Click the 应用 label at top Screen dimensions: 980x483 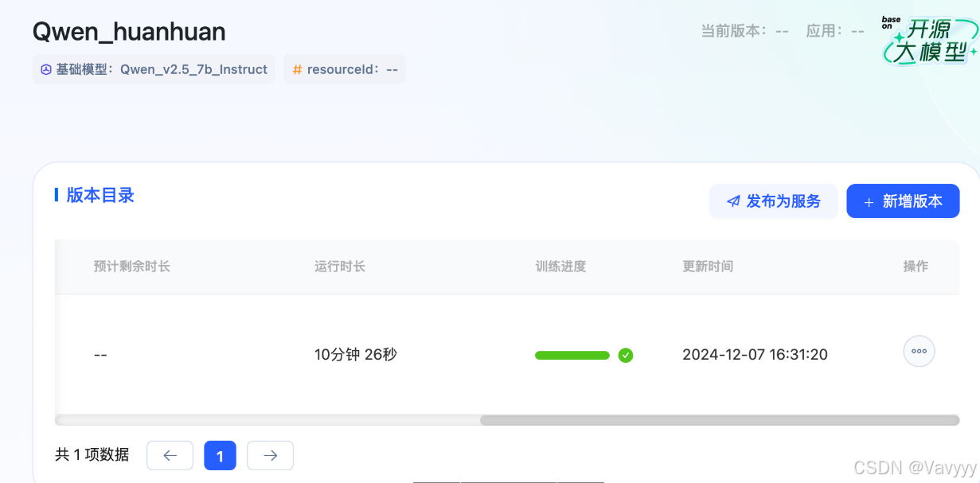(x=835, y=31)
